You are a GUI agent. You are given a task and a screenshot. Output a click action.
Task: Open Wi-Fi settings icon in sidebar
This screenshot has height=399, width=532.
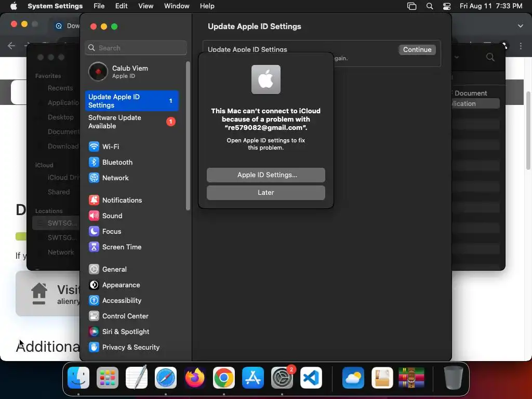click(x=94, y=147)
